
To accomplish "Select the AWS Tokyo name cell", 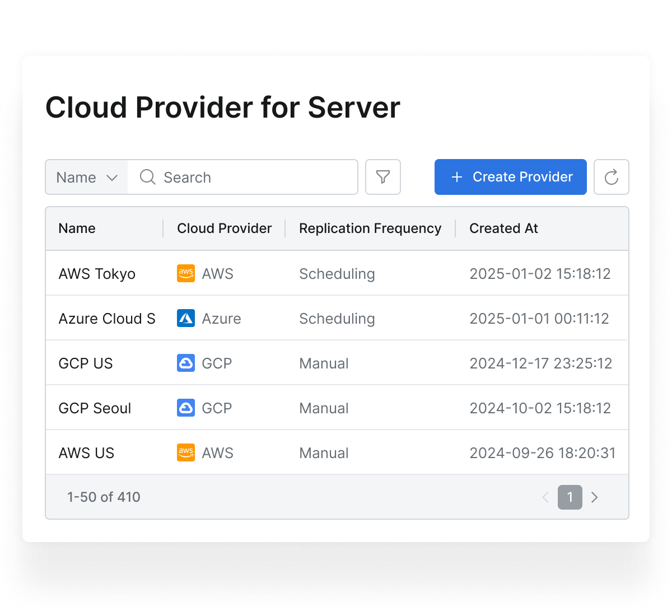I will point(97,274).
